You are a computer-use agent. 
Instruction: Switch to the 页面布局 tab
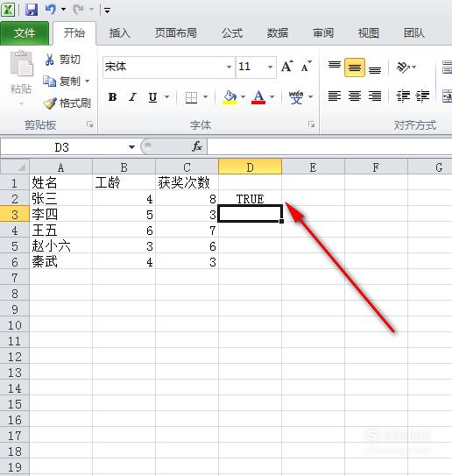click(176, 33)
